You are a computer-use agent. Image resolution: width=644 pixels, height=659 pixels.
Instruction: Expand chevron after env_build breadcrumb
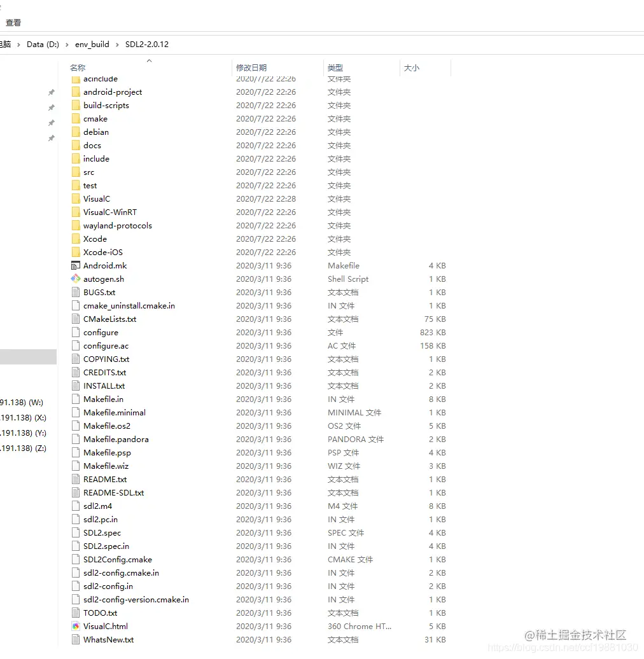click(117, 45)
